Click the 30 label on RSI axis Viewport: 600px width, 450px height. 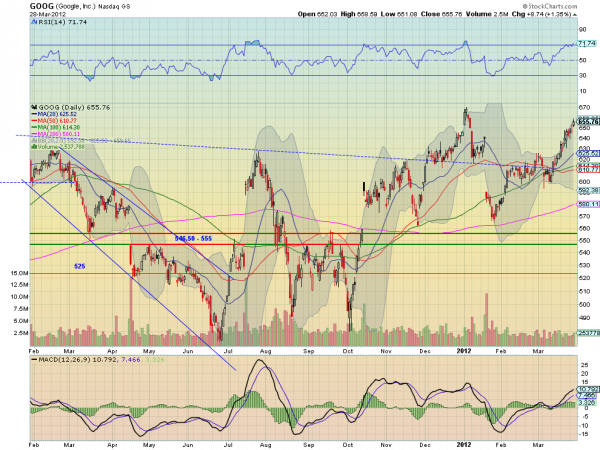click(x=582, y=75)
